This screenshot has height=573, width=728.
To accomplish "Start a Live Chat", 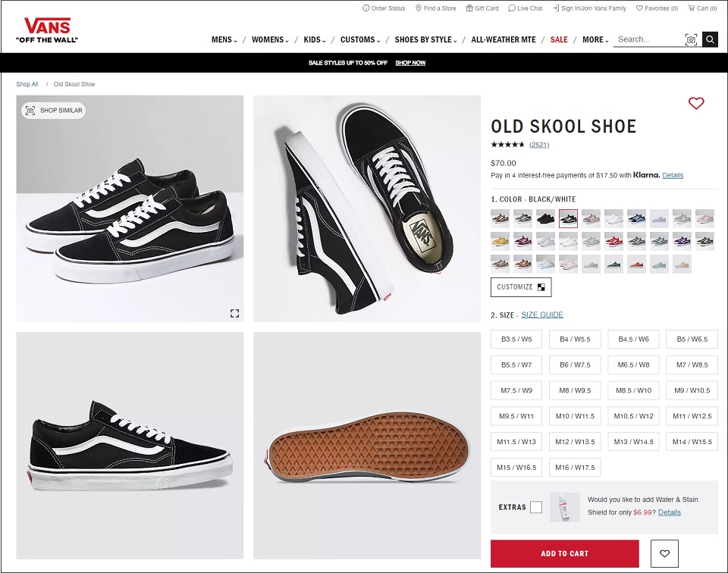I will click(526, 8).
